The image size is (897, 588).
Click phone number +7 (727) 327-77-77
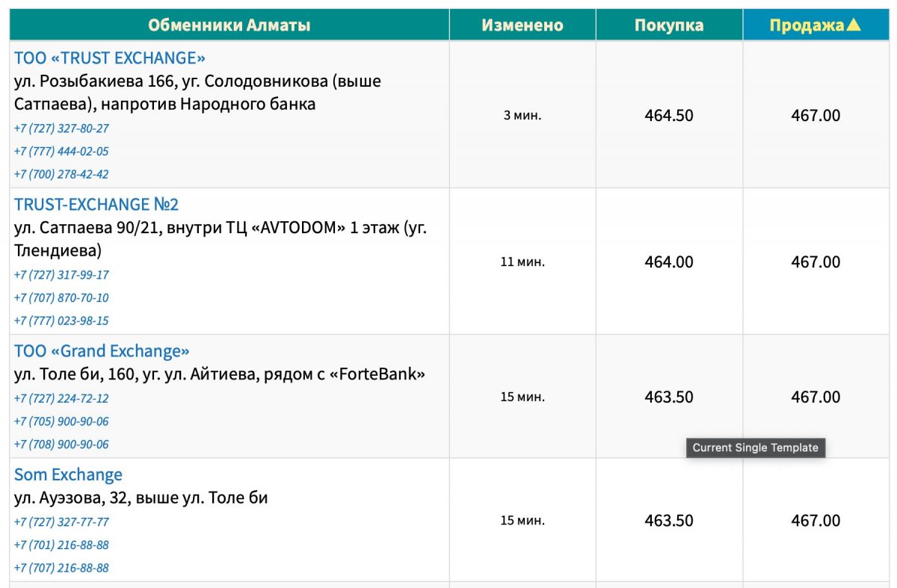(x=61, y=522)
